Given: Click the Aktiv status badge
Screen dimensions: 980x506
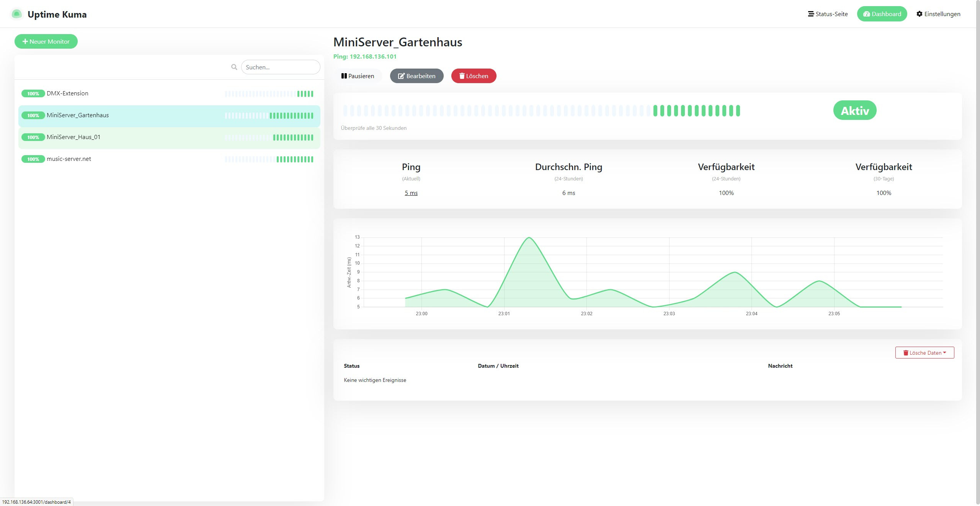Looking at the screenshot, I should pyautogui.click(x=854, y=111).
